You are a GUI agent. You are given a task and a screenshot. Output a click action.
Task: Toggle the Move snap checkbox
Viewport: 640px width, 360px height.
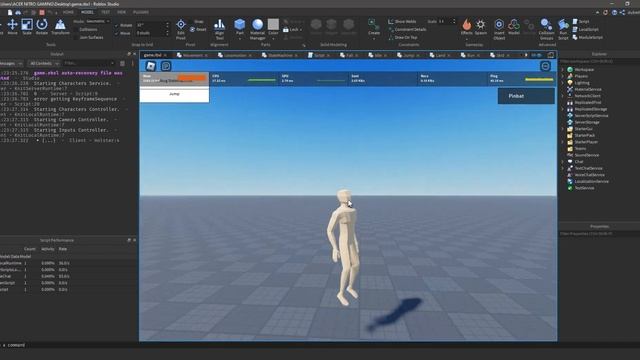pos(116,33)
